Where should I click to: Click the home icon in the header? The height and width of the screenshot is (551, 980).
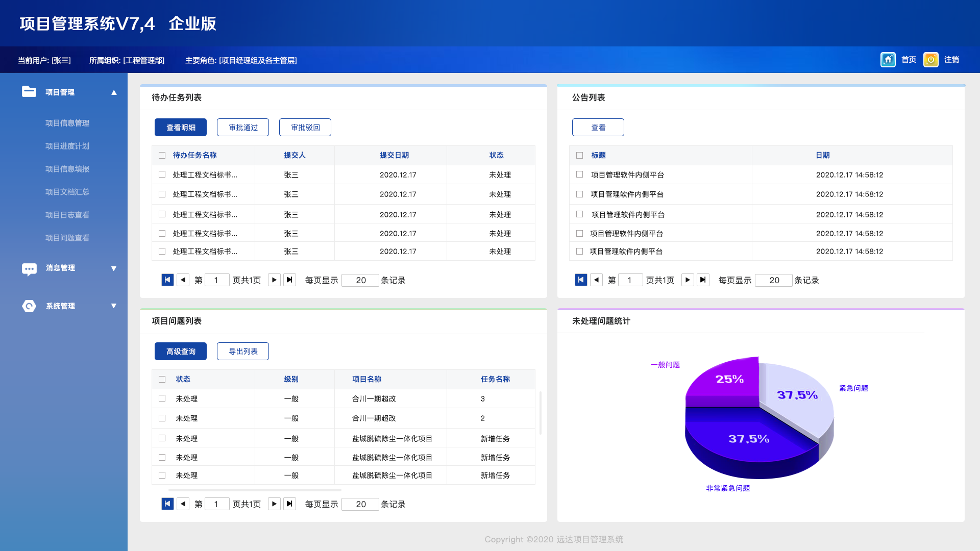tap(888, 60)
